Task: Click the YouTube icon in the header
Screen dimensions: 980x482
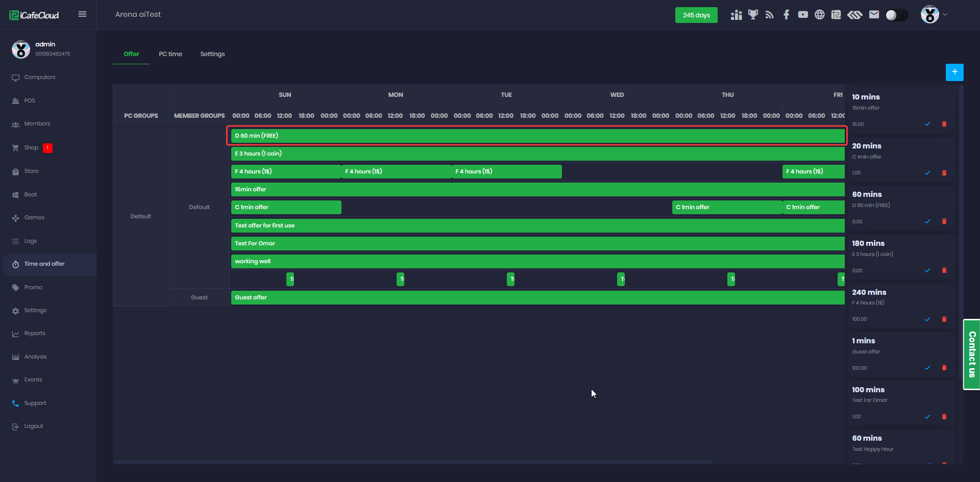Action: point(803,15)
